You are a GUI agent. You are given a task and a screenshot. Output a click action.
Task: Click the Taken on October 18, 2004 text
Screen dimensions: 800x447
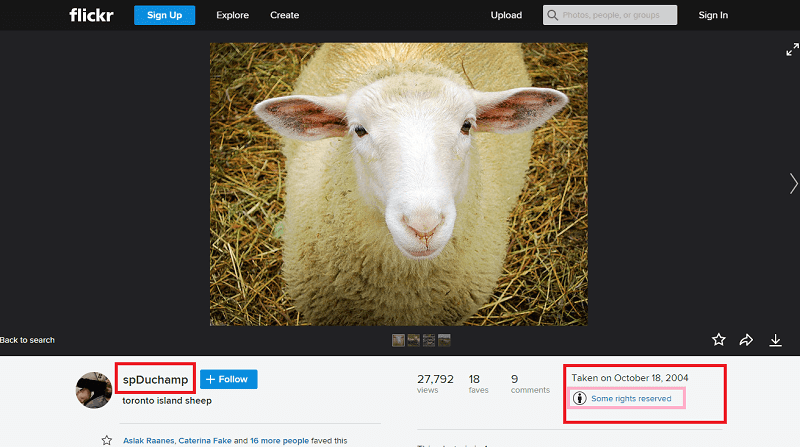(630, 378)
